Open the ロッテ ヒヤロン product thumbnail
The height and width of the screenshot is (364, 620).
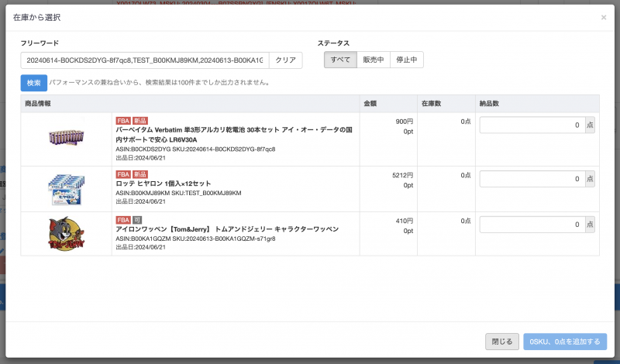[x=66, y=189]
